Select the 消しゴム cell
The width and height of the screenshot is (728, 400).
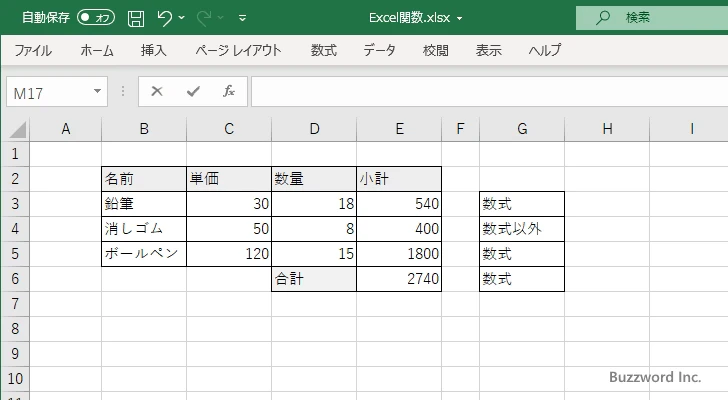(144, 229)
